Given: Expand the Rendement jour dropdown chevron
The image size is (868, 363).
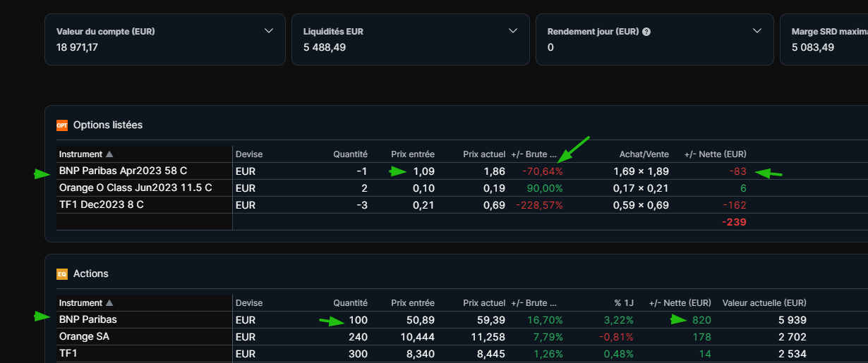Looking at the screenshot, I should (x=757, y=31).
